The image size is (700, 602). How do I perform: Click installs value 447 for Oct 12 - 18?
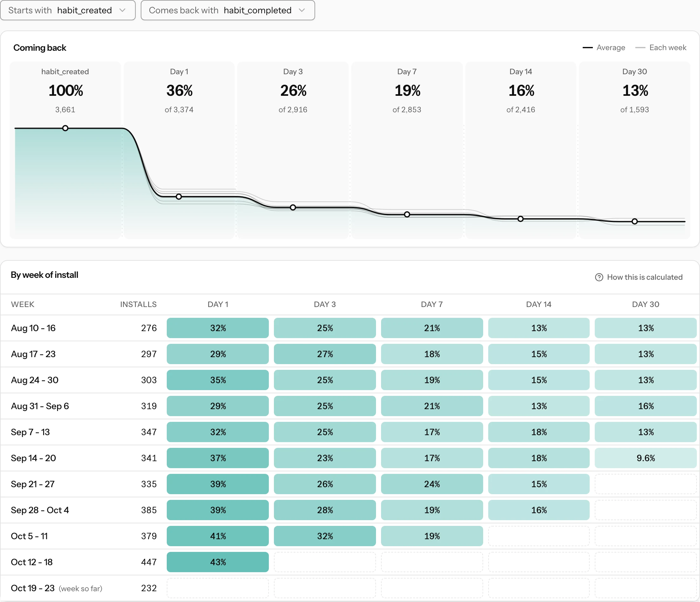pos(149,562)
